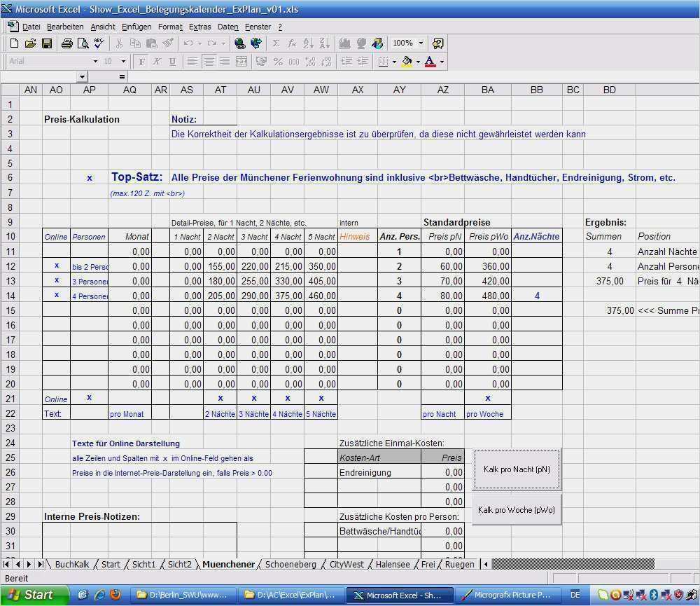The height and width of the screenshot is (606, 700).
Task: Switch to the Schoeneberg sheet tab
Action: click(290, 564)
